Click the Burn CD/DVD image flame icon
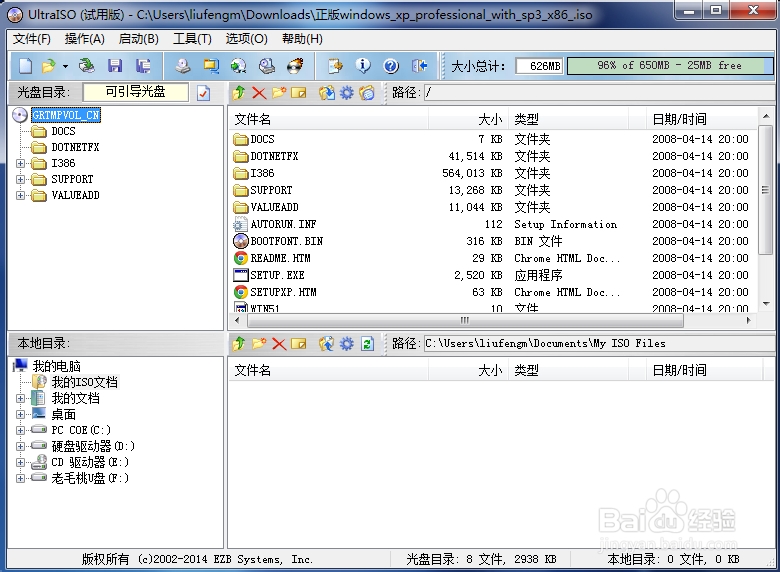 pyautogui.click(x=295, y=66)
